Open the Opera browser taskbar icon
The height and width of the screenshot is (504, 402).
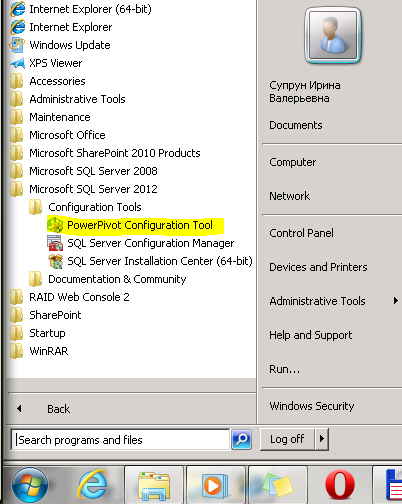click(339, 485)
